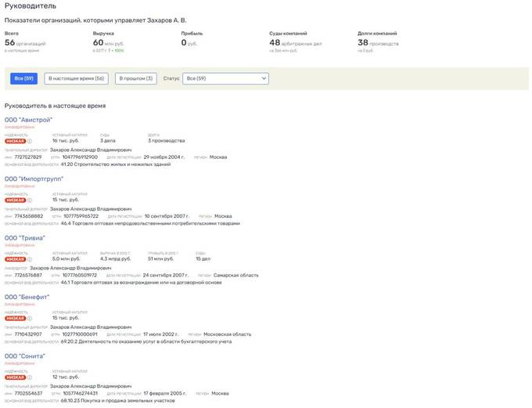Filter by 'В прошлом (3)'
Screen dimensions: 532x408
click(x=136, y=78)
